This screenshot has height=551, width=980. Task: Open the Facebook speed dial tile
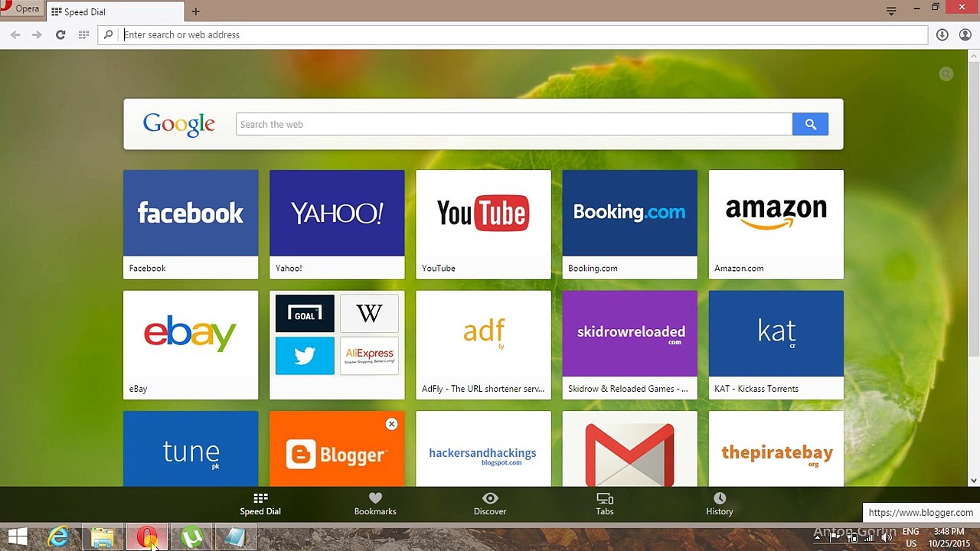point(191,224)
